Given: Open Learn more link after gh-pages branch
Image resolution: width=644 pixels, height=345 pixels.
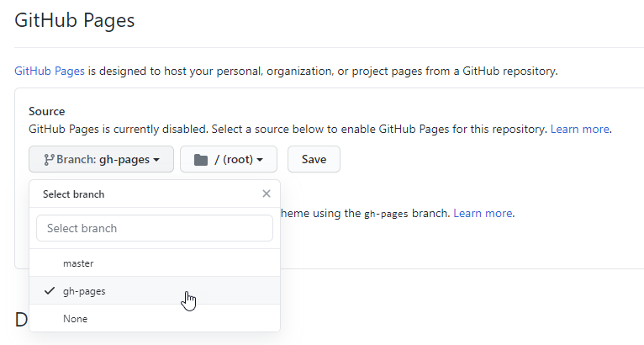Looking at the screenshot, I should [x=483, y=213].
